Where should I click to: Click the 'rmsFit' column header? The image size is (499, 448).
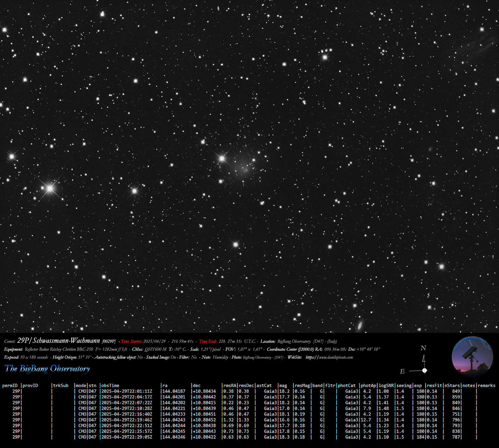(435, 386)
